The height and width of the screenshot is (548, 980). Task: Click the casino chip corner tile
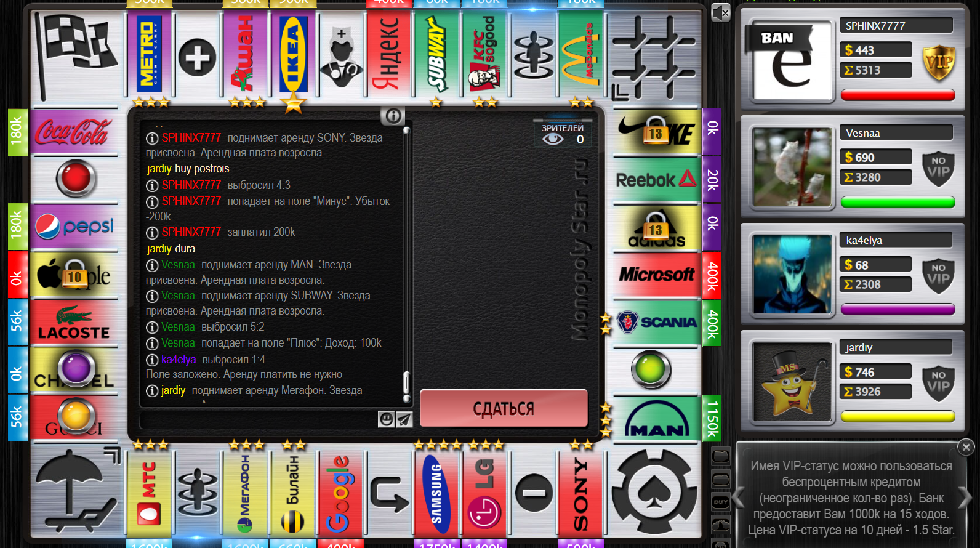click(x=654, y=491)
